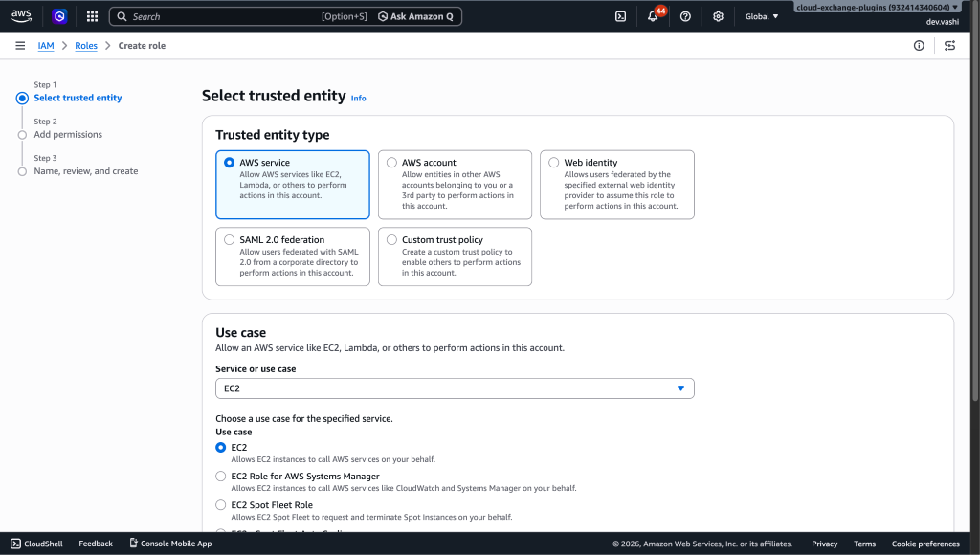
Task: Click the Feedback footer link
Action: pos(96,544)
